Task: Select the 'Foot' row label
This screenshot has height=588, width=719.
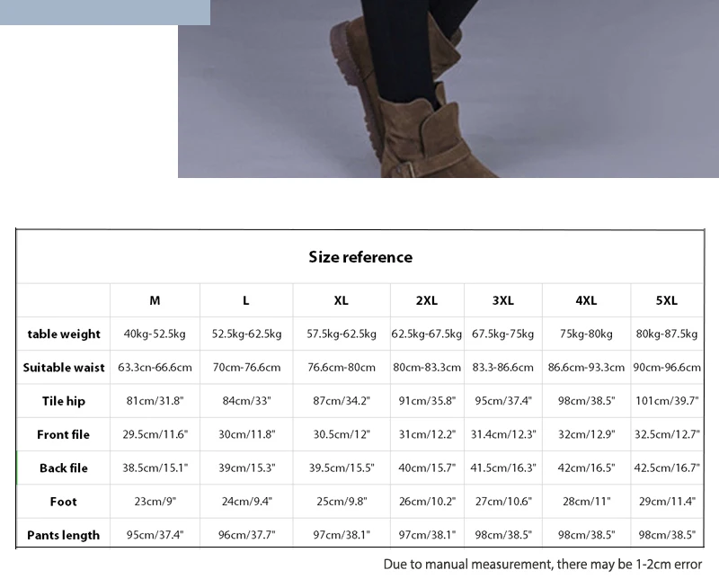Action: tap(63, 502)
